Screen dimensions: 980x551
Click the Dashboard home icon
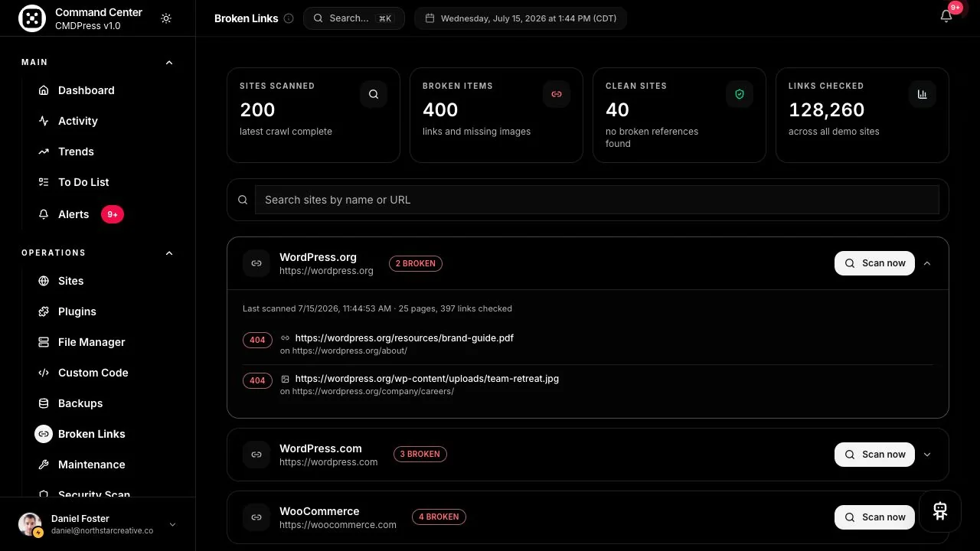[44, 90]
